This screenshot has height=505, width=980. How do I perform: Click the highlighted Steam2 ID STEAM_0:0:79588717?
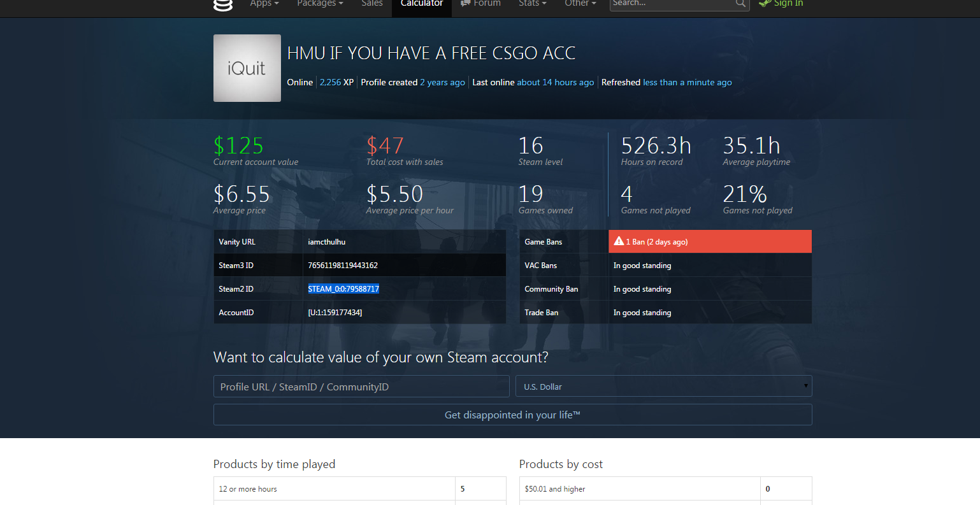343,289
